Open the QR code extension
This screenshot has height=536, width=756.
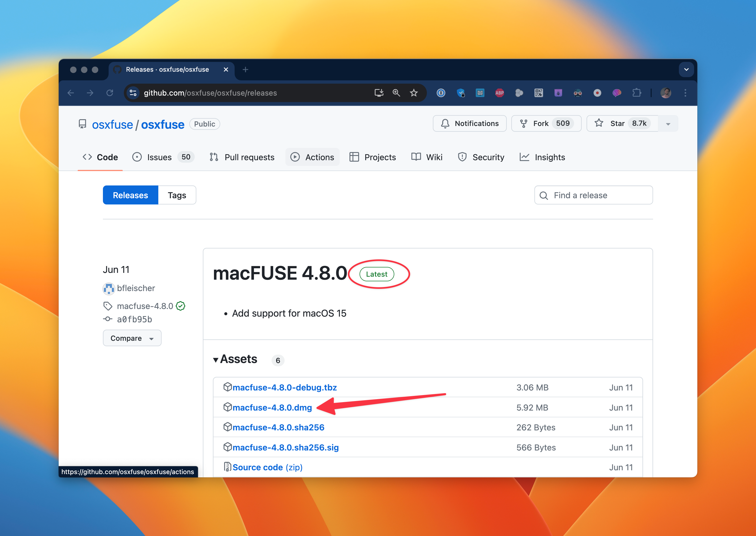tap(538, 93)
